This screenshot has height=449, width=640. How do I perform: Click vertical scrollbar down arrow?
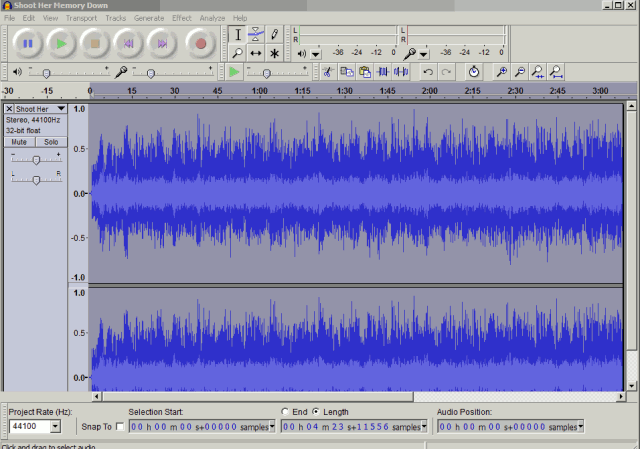coord(631,386)
